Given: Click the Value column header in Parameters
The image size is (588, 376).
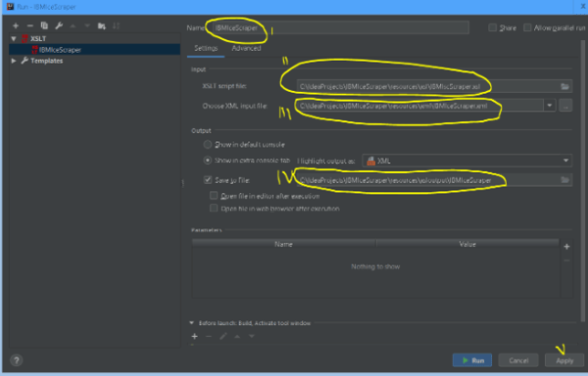Looking at the screenshot, I should coord(467,244).
